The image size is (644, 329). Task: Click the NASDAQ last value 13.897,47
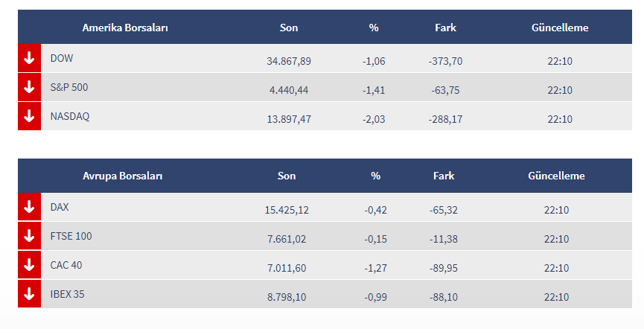(289, 119)
